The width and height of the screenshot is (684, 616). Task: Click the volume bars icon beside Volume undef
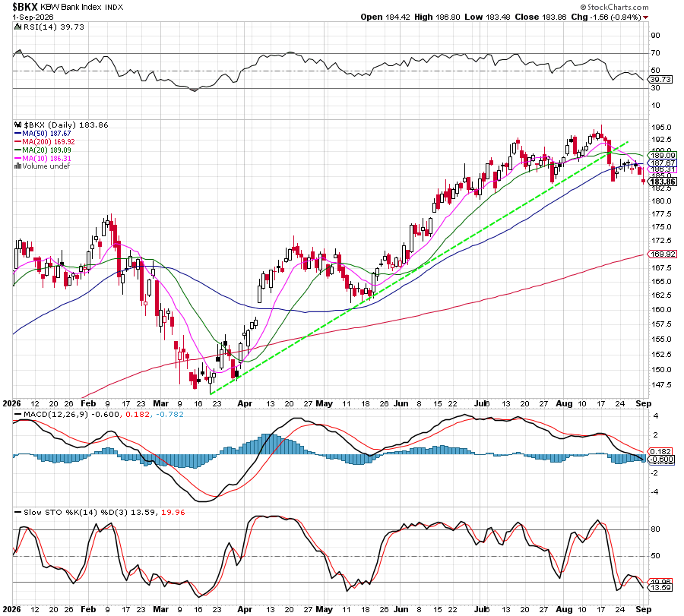(17, 166)
